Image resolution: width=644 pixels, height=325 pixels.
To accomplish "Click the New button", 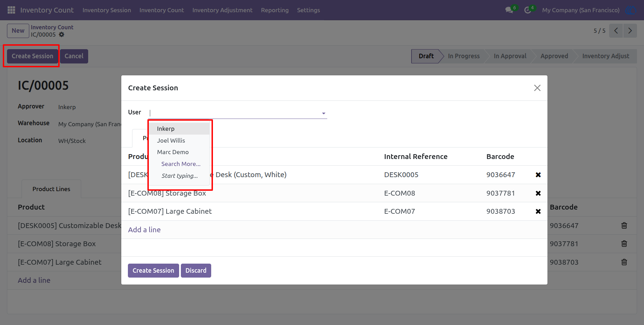I will click(x=18, y=31).
